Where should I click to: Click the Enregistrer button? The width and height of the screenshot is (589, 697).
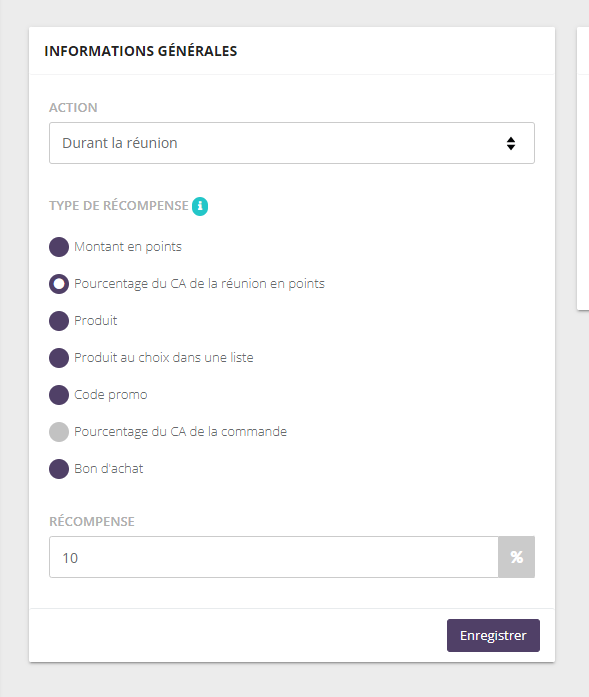pos(493,635)
